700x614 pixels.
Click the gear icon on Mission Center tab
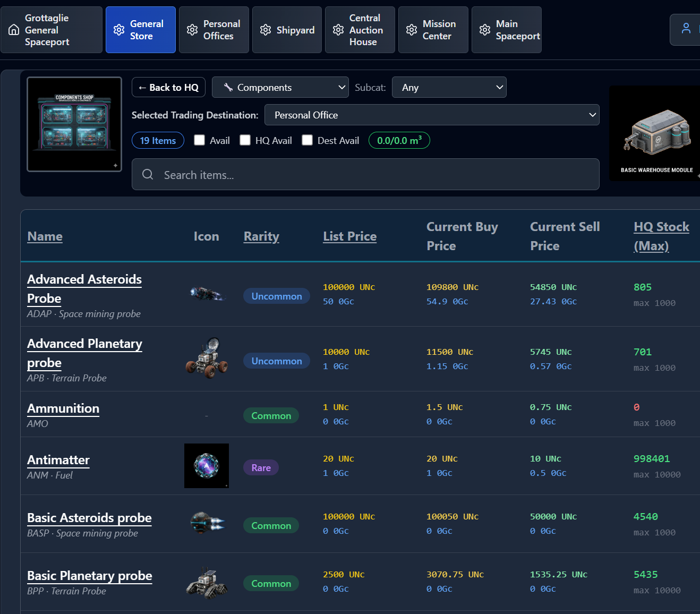(412, 30)
